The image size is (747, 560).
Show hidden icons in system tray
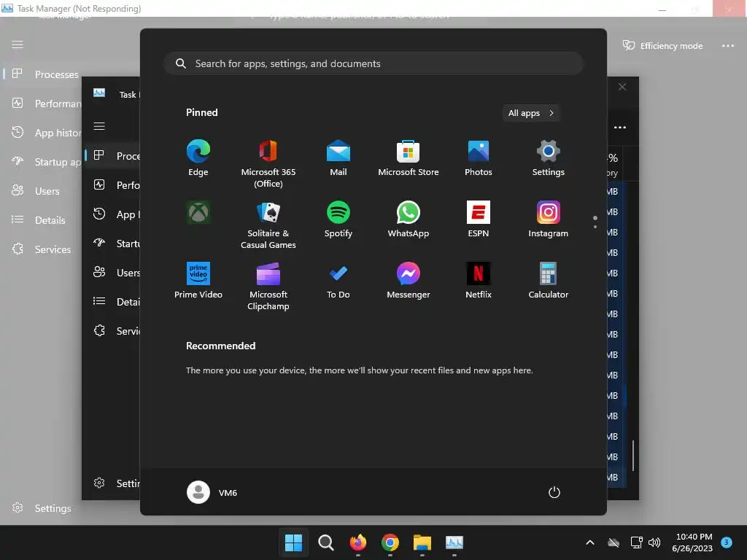pos(589,542)
